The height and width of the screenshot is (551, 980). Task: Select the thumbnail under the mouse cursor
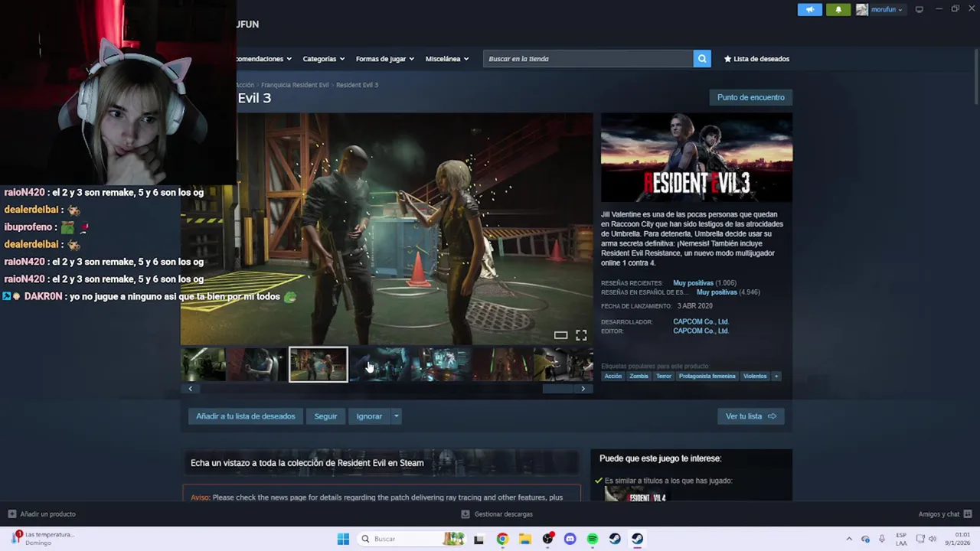pos(379,364)
